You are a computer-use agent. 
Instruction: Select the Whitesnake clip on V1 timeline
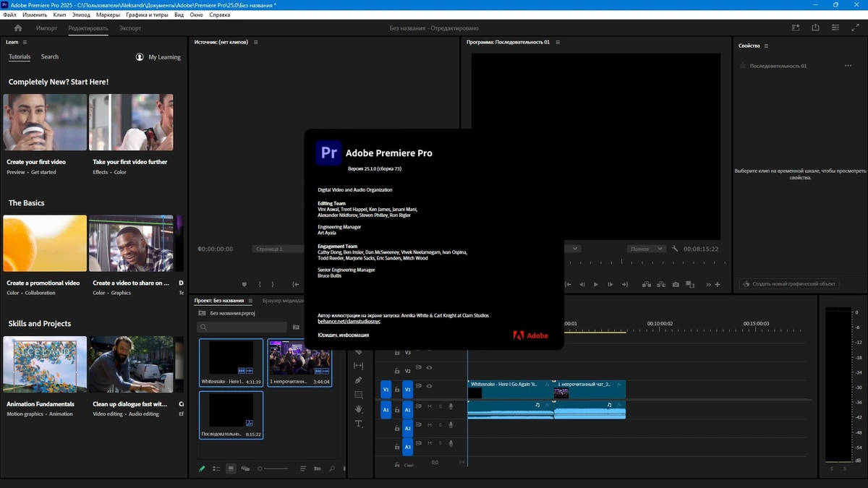tap(510, 389)
